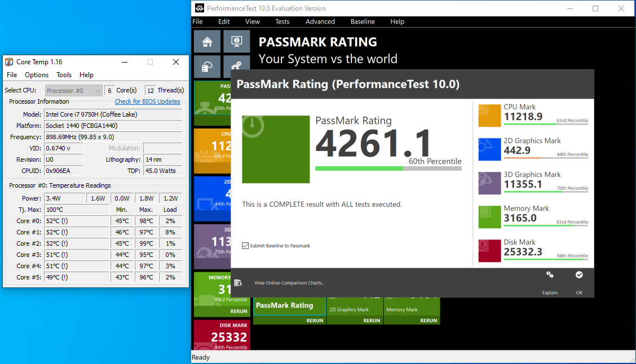Click the Memory Mark 3165.0 score
Image resolution: width=636 pixels, height=364 pixels.
click(x=520, y=218)
